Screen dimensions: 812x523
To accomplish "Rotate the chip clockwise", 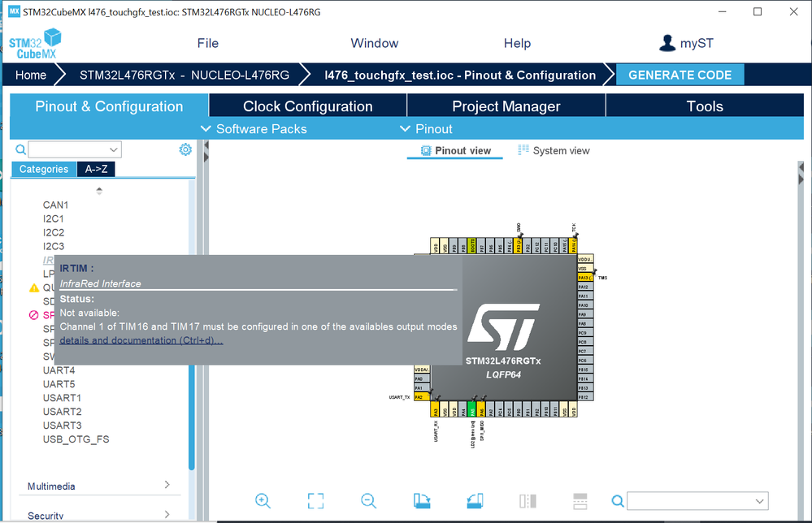I will (x=422, y=501).
